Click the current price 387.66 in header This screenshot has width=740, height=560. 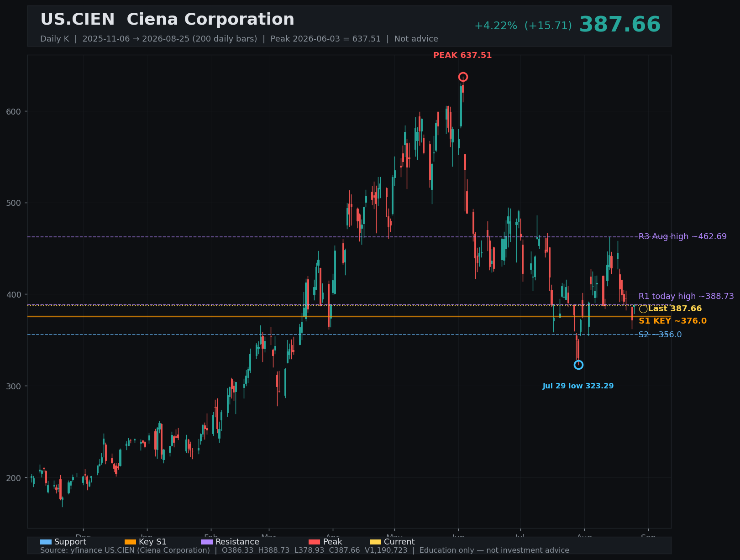tap(619, 25)
